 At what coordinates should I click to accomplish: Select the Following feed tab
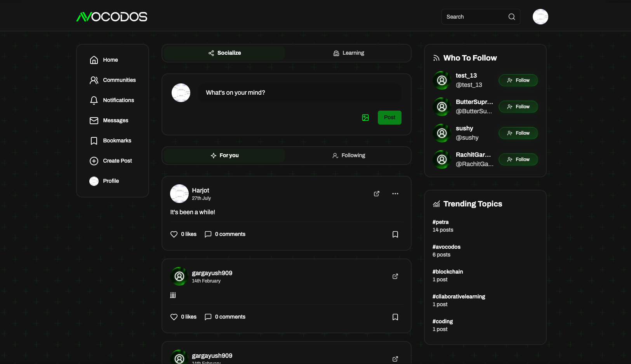pyautogui.click(x=348, y=155)
